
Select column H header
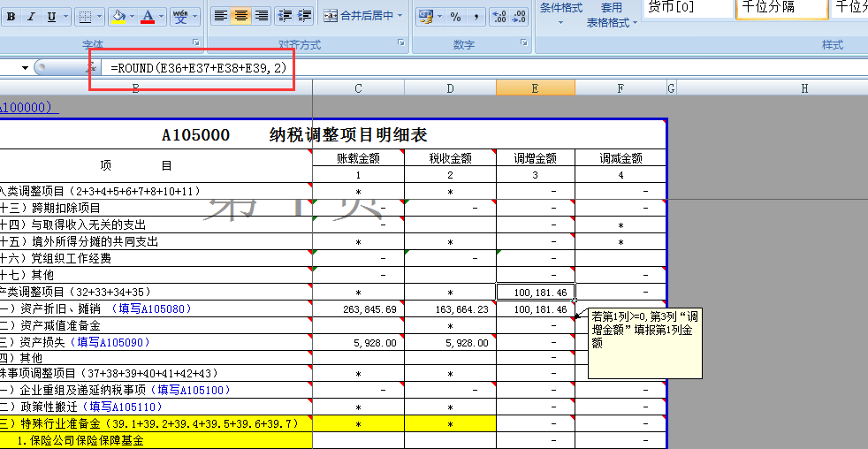tap(805, 88)
